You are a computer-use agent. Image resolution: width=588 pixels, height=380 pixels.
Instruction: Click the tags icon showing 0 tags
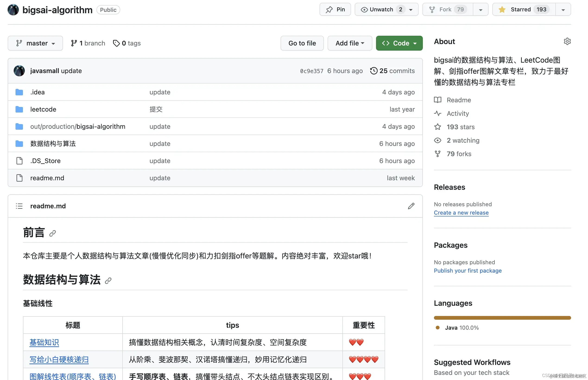(x=116, y=43)
